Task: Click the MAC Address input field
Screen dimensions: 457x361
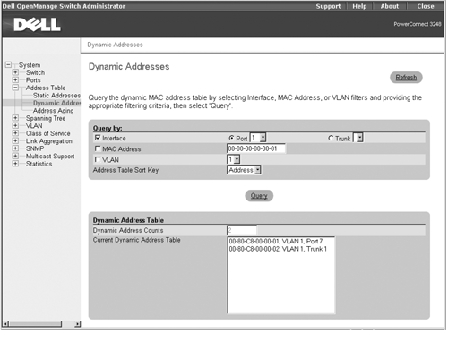Action: pos(256,148)
